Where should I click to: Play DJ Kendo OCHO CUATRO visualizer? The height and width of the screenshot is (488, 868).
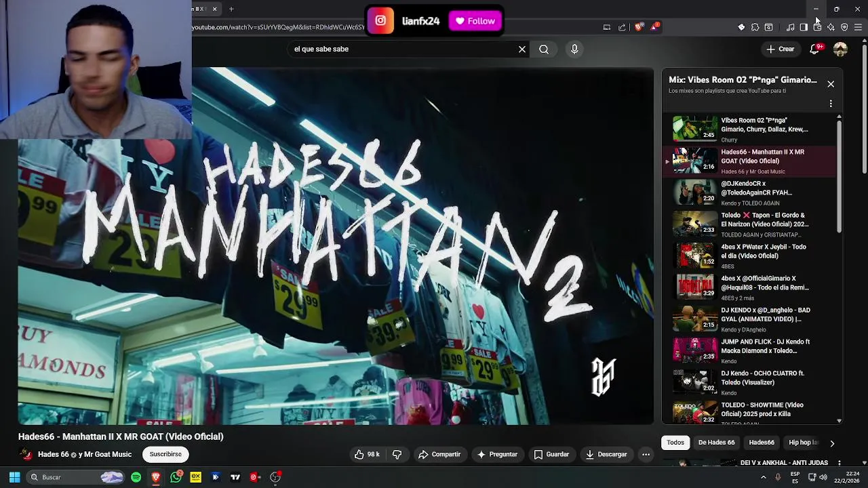[749, 382]
